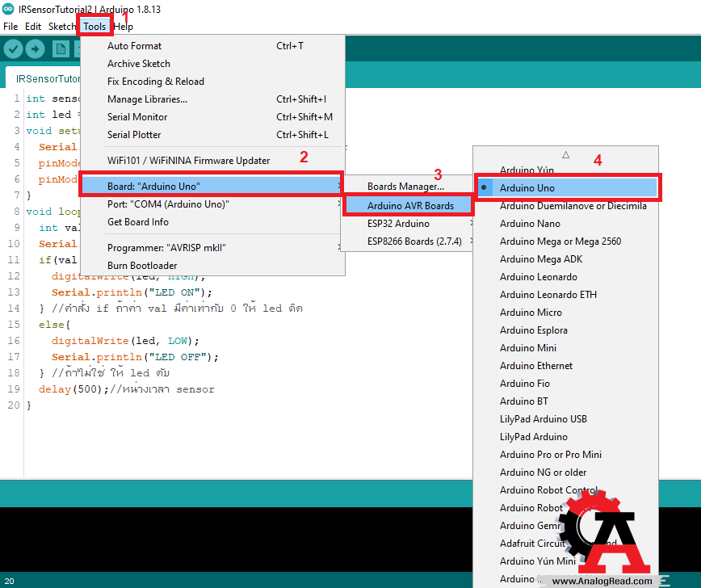Choose Arduino Pro or Pro Mini
This screenshot has width=701, height=588.
click(x=565, y=455)
